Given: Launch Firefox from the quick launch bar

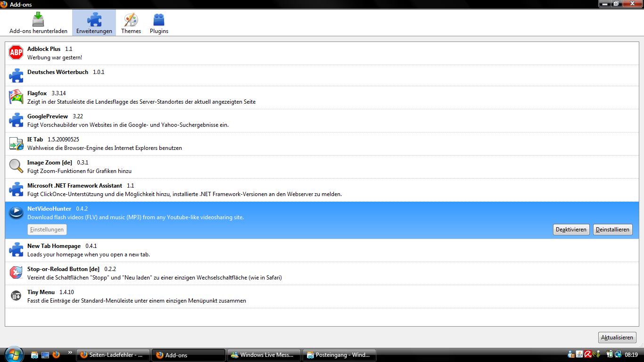Looking at the screenshot, I should 56,354.
